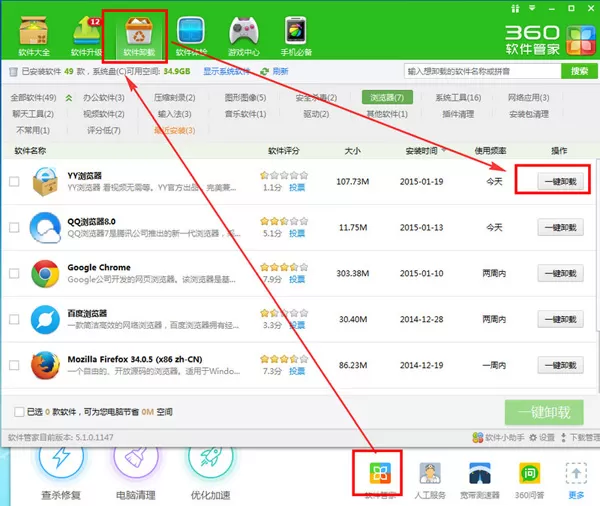Sort by 软件评分 column header
This screenshot has width=600, height=506.
coord(284,151)
